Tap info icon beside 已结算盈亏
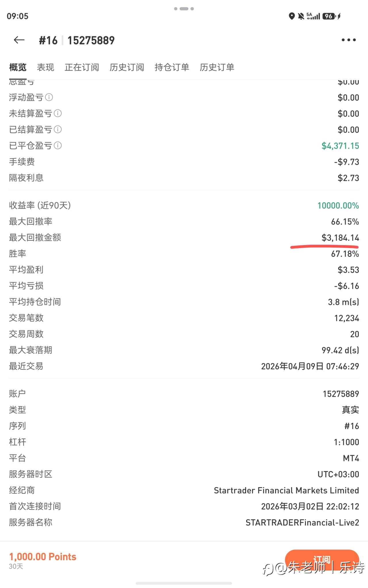 (x=58, y=129)
